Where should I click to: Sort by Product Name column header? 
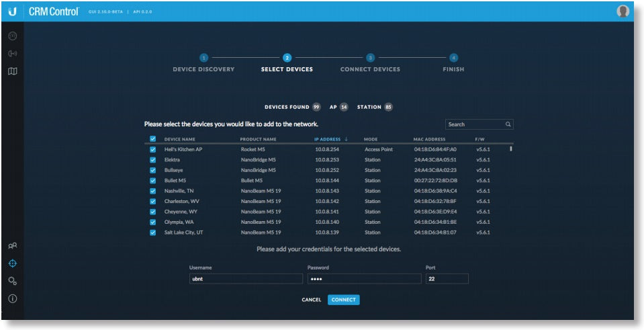[x=259, y=139]
